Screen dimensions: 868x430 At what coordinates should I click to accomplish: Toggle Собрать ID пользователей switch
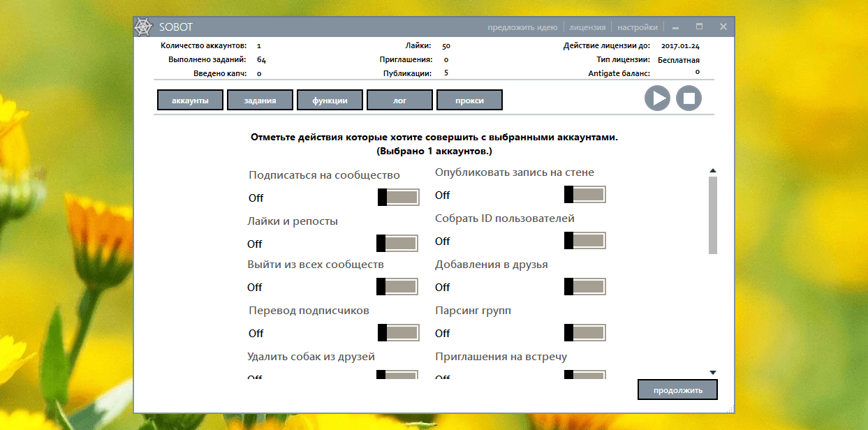(x=585, y=240)
